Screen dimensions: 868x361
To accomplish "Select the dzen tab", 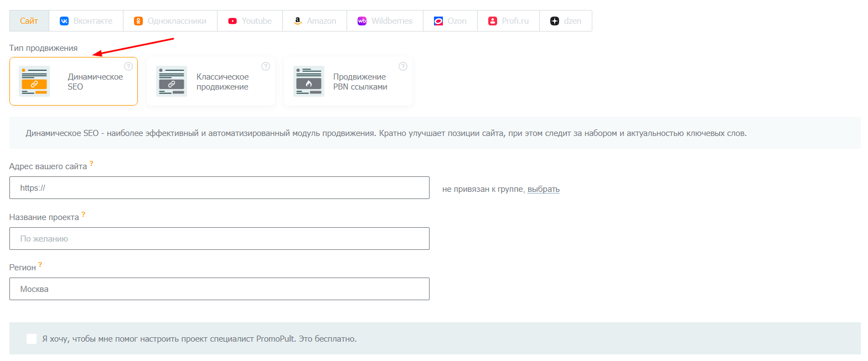I will 566,21.
